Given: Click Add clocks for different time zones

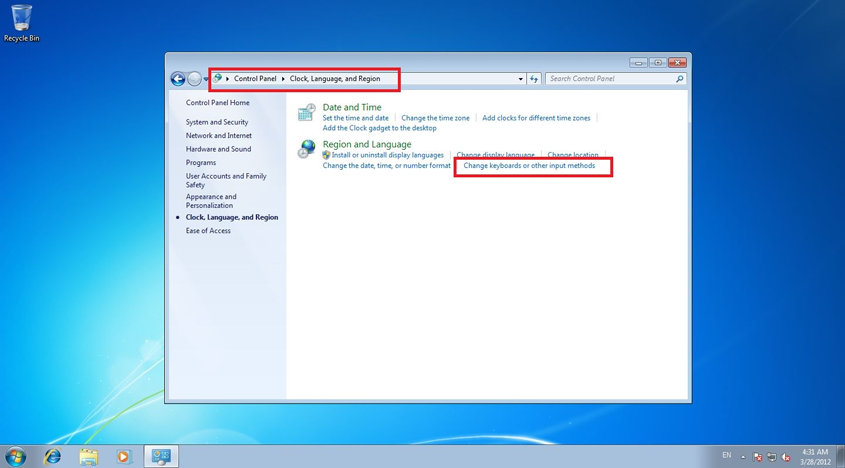Looking at the screenshot, I should 536,118.
